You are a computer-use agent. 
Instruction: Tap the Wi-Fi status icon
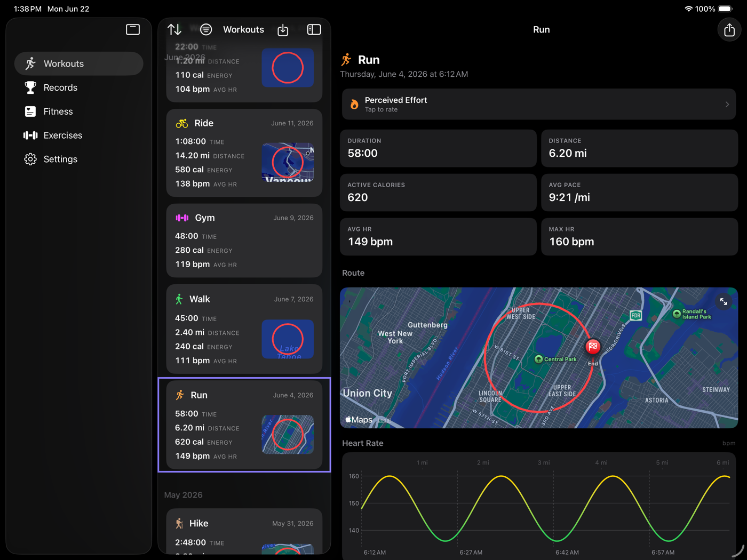689,9
